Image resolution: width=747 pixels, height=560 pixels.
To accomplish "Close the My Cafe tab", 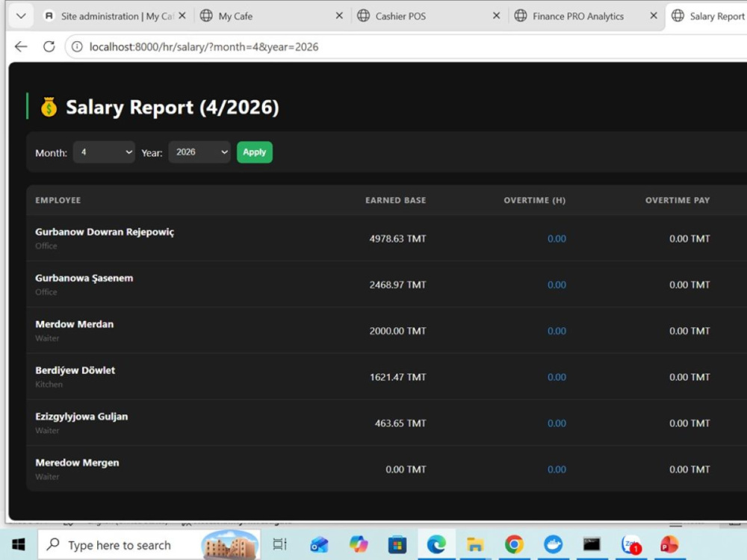I will (339, 16).
